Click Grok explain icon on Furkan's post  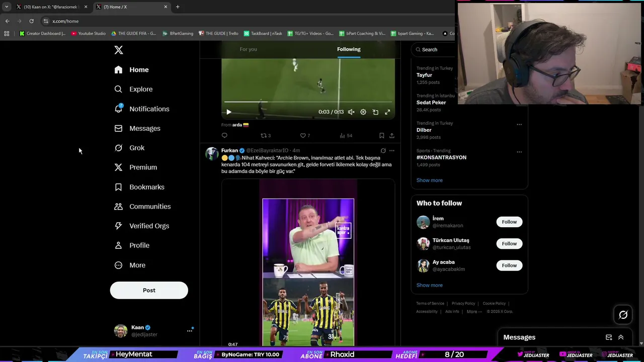(383, 150)
